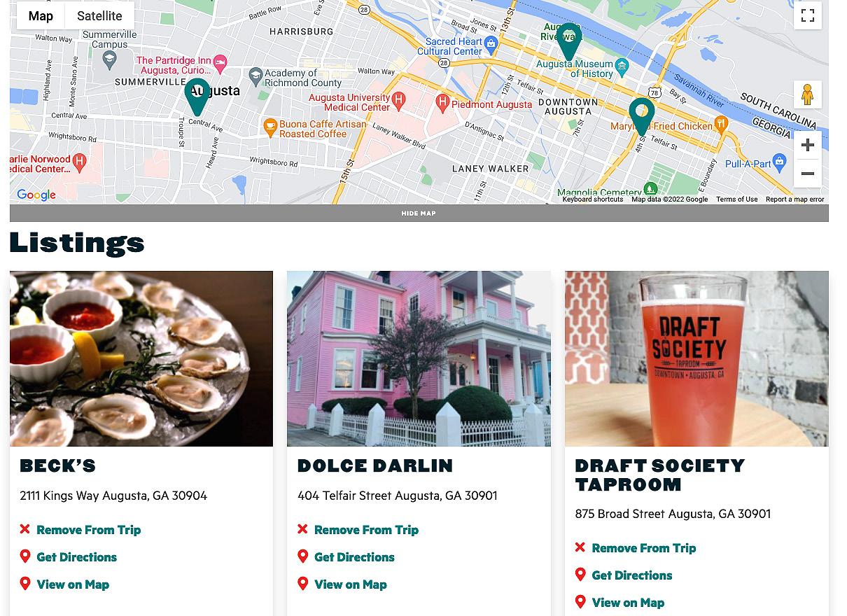Viewport: 847px width, 616px height.
Task: Collapse the map with Hide Map bar
Action: 419,213
